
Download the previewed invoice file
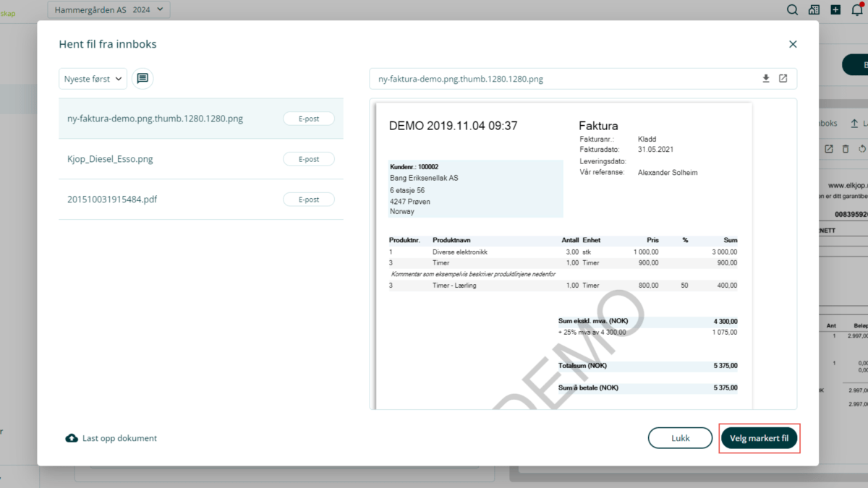[x=766, y=79]
